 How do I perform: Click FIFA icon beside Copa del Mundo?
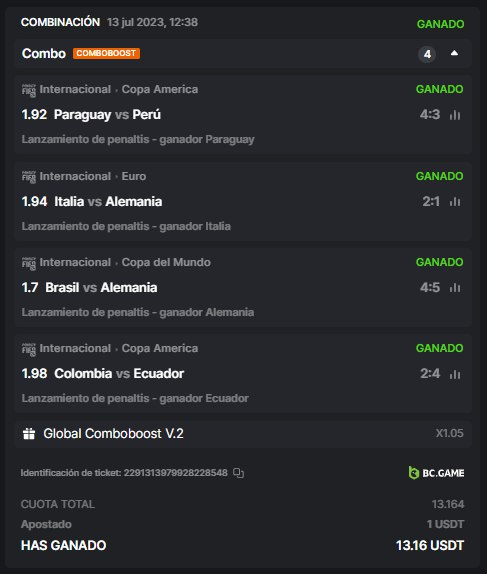[29, 263]
